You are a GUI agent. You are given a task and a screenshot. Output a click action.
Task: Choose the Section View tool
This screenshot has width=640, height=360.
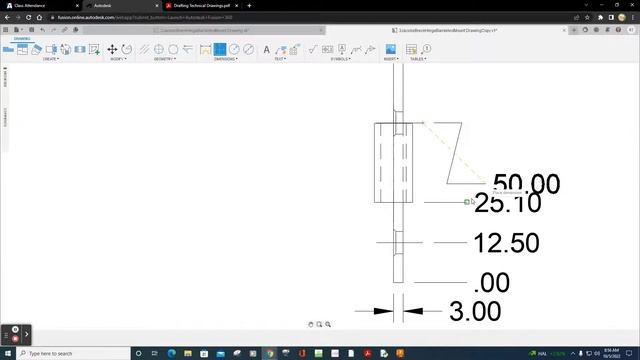51,49
